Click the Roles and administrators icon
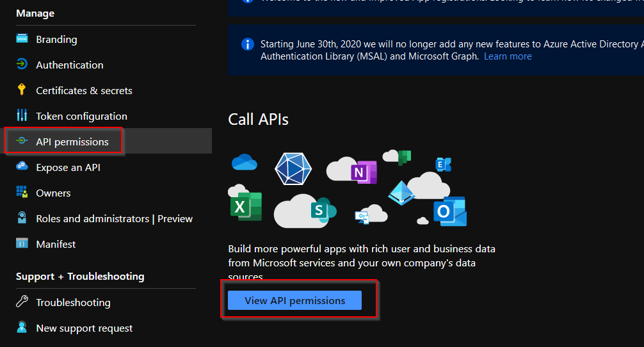The height and width of the screenshot is (347, 644). coord(22,218)
